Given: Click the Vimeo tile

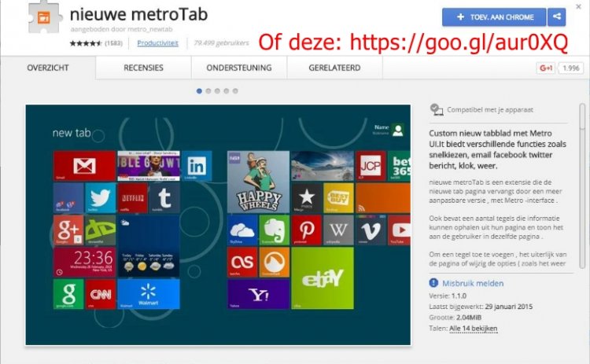Looking at the screenshot, I should pos(371,230).
